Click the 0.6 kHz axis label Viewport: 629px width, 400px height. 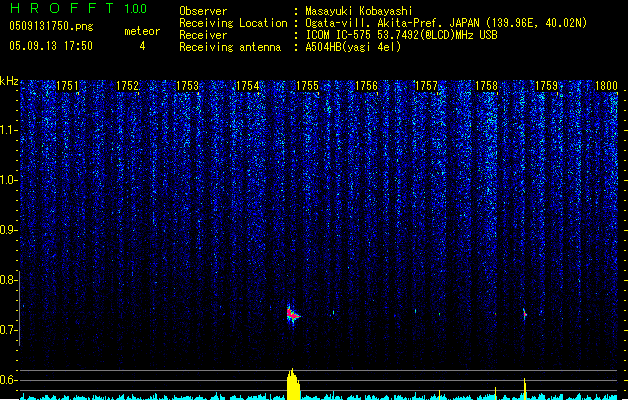click(9, 380)
